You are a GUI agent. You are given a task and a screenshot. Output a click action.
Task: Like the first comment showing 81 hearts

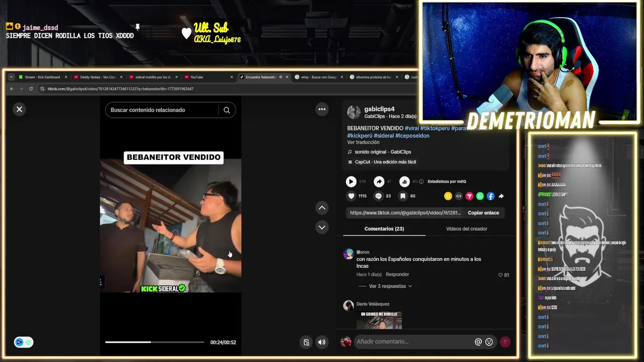pyautogui.click(x=501, y=275)
